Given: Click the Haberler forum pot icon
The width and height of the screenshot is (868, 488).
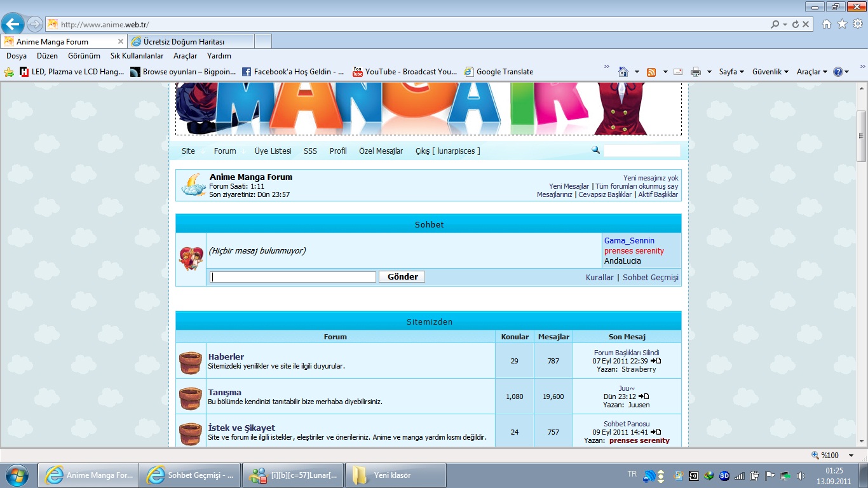Looking at the screenshot, I should pos(191,362).
